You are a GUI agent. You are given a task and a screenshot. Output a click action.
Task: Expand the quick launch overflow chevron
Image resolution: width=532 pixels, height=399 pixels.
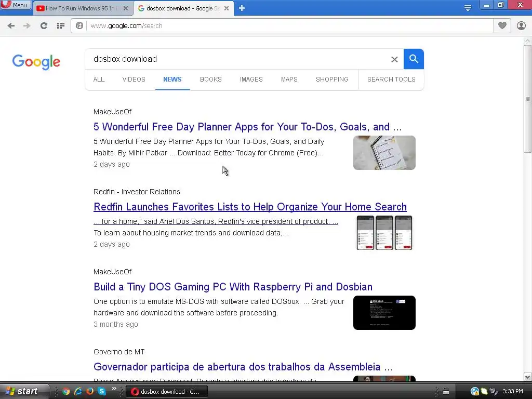[x=114, y=389]
